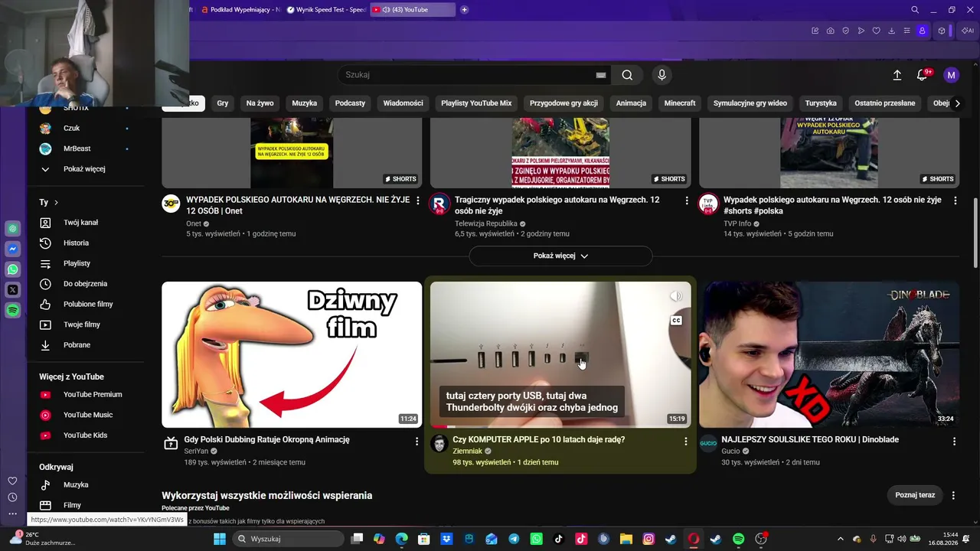Select the Wiadomości category chip
Viewport: 980px width, 551px height.
pyautogui.click(x=403, y=103)
